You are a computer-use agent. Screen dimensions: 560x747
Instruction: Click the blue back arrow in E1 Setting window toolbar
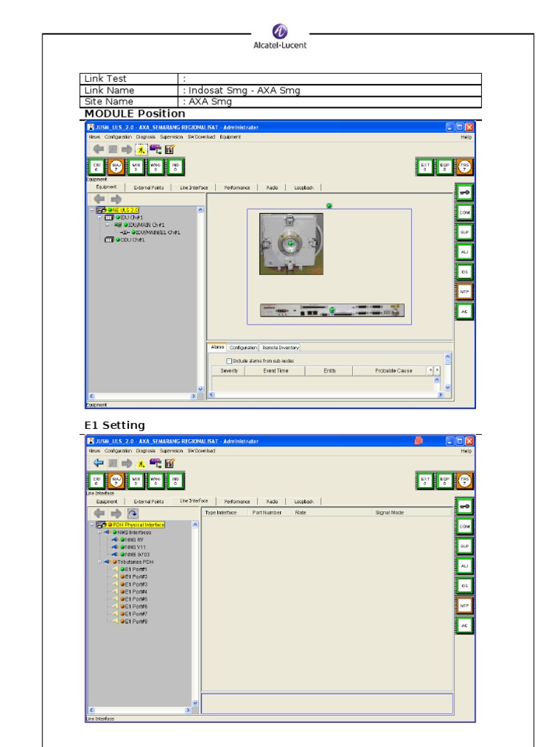98,462
